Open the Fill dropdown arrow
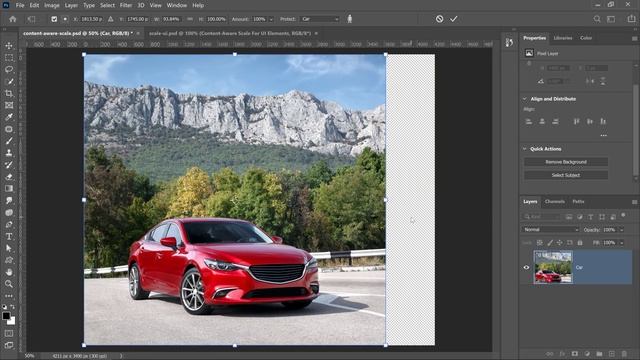 (x=621, y=243)
